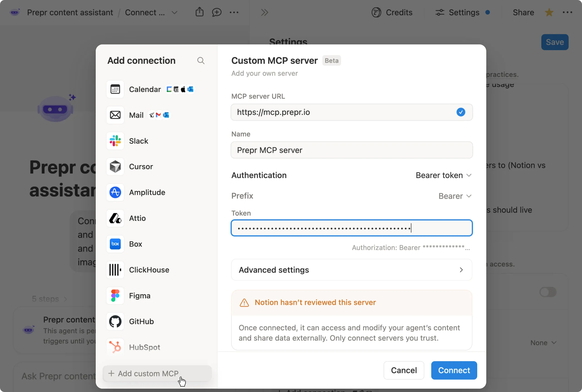Click the Calendar provider logos group

click(x=180, y=89)
